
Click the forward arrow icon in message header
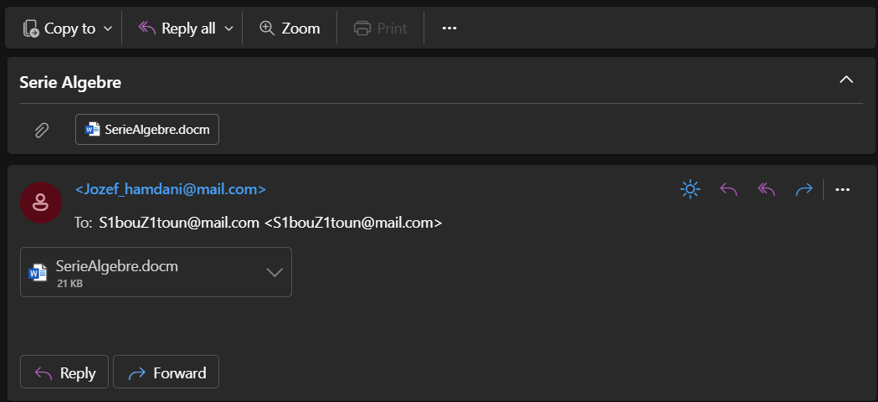tap(804, 189)
